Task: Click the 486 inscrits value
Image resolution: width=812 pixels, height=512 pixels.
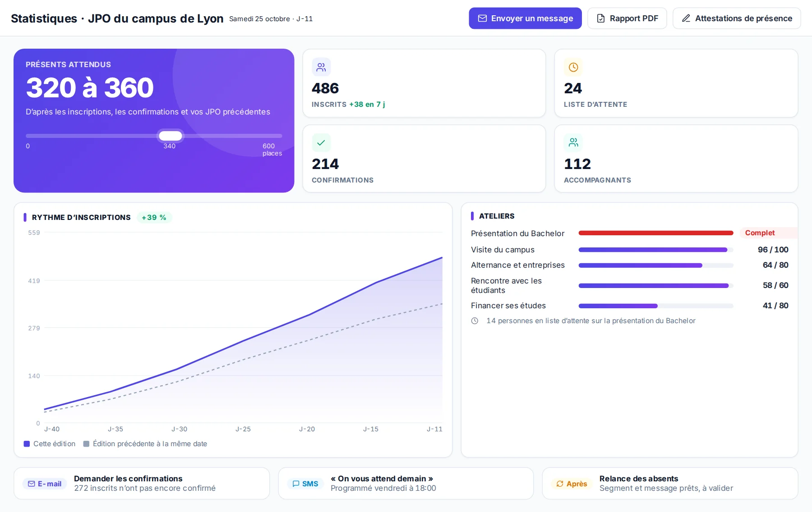Action: 325,88
